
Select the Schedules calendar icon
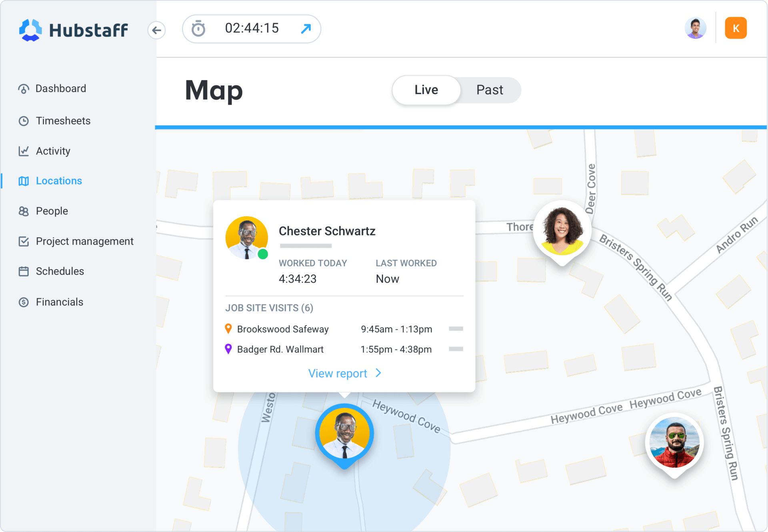pyautogui.click(x=24, y=271)
